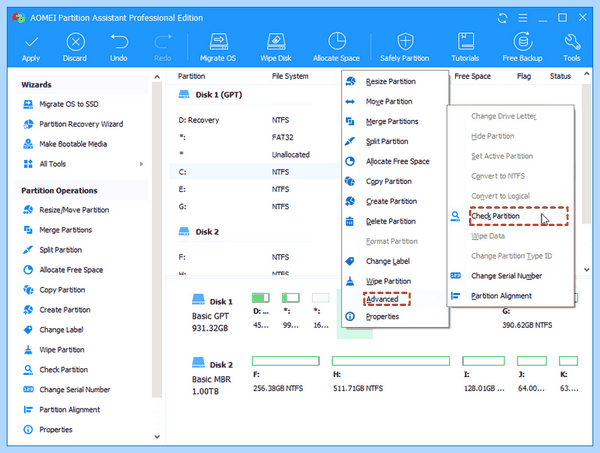Select Change Serial Number in submenu
600x453 pixels.
510,275
